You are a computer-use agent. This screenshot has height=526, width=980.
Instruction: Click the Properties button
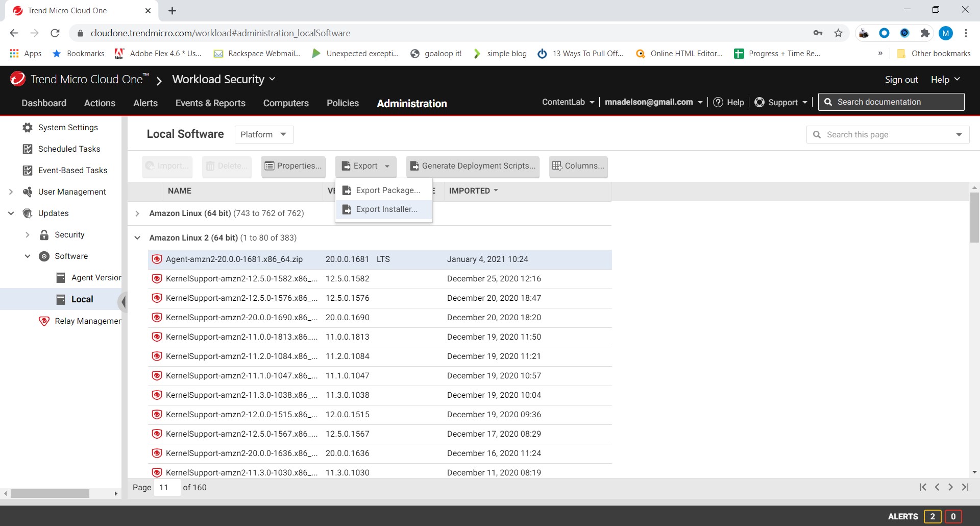tap(293, 166)
